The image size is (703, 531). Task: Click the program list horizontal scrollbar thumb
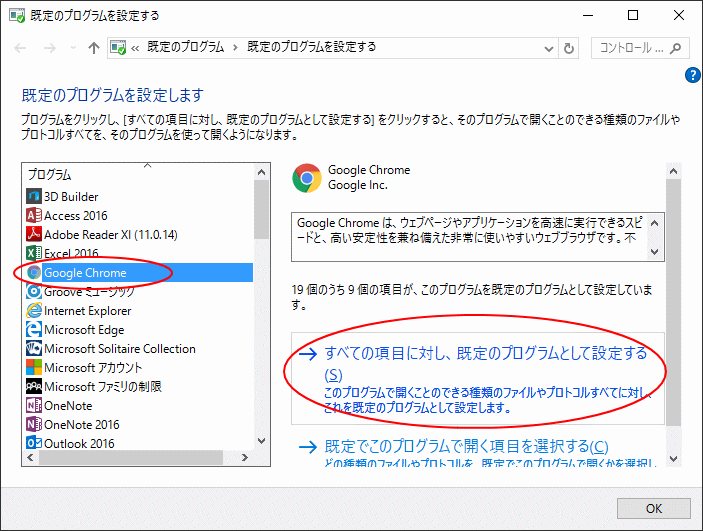[131, 457]
